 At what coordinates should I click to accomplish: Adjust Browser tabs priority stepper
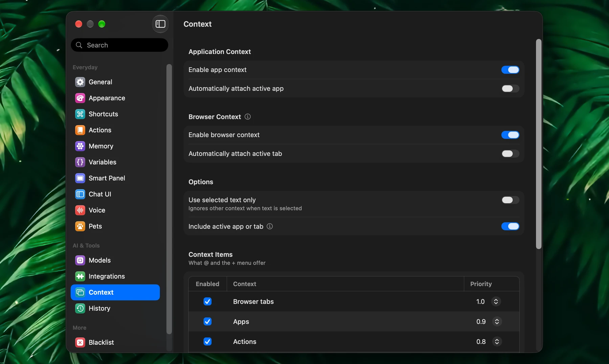pos(496,301)
